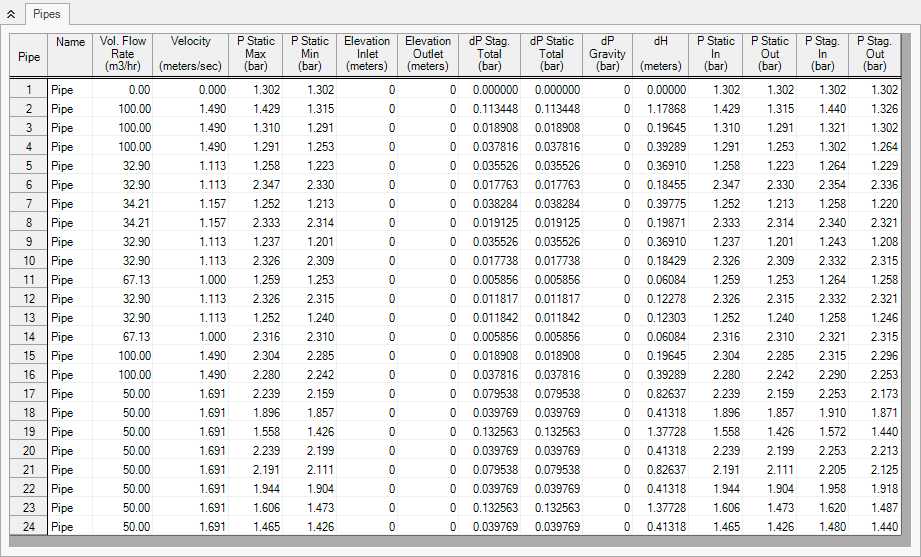Click the Pipe column header

coord(29,56)
